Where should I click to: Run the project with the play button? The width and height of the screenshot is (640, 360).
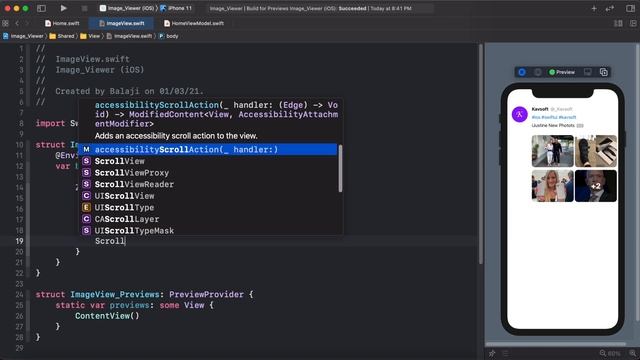pyautogui.click(x=63, y=8)
